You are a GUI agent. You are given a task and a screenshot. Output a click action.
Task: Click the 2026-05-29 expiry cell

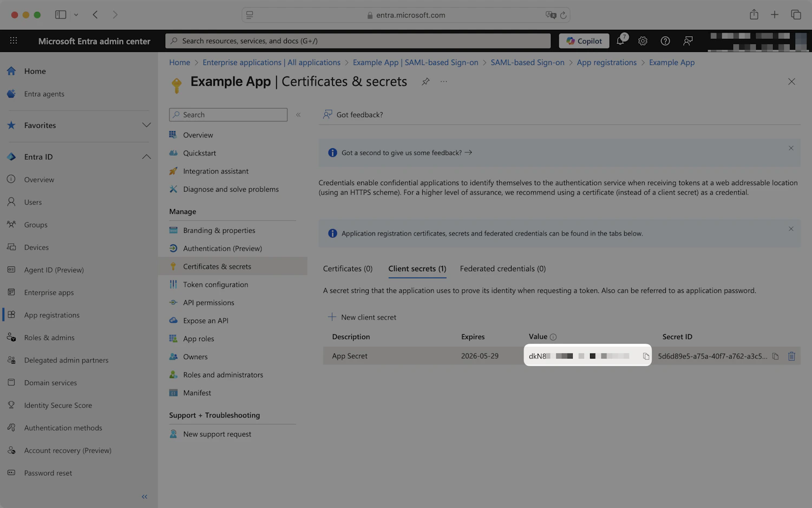pyautogui.click(x=480, y=356)
